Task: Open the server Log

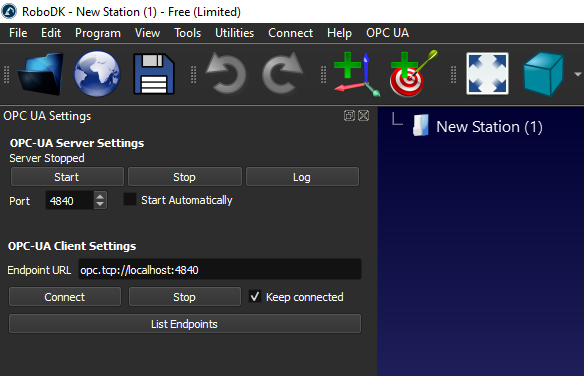Action: (x=302, y=177)
